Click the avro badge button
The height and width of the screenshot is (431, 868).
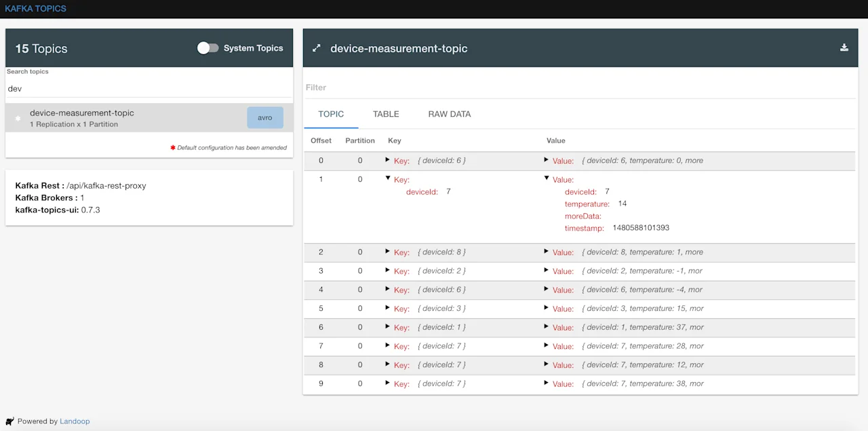(265, 117)
